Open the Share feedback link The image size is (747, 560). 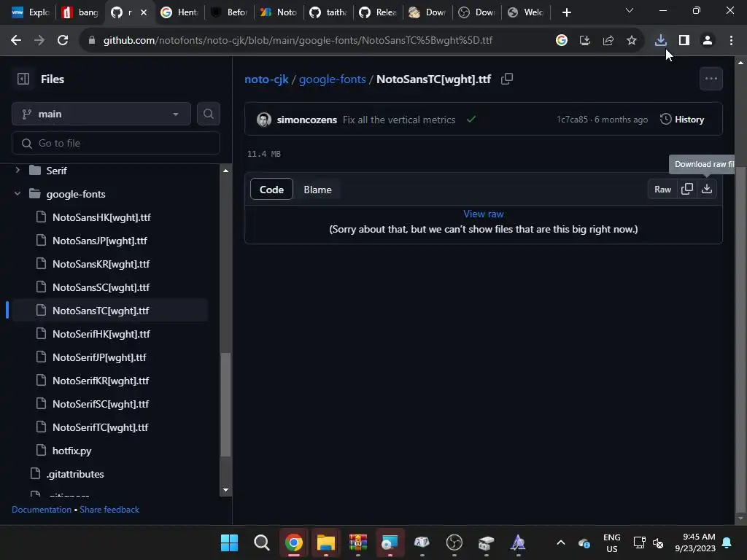[109, 510]
